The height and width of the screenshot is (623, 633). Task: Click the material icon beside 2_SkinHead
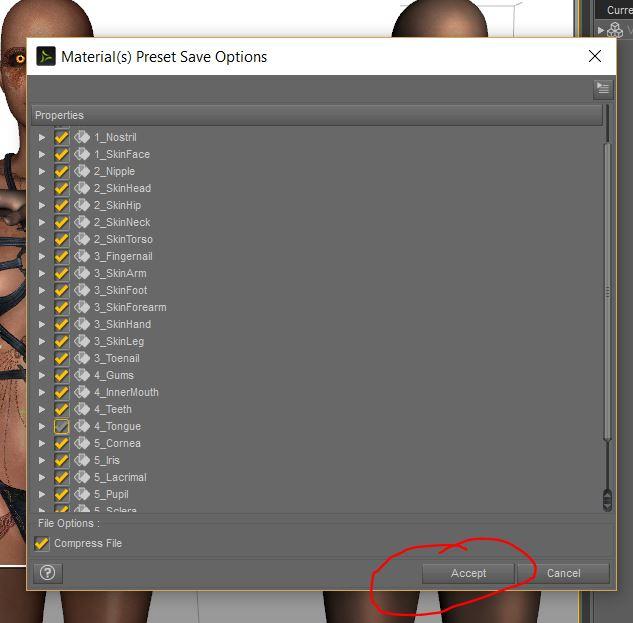coord(82,188)
